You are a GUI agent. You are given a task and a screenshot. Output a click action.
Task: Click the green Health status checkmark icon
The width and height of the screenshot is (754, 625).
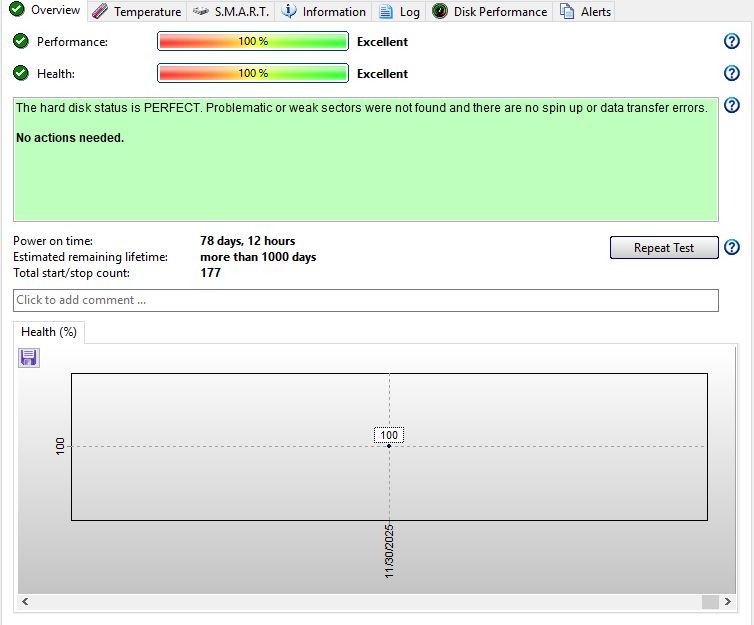[x=21, y=73]
